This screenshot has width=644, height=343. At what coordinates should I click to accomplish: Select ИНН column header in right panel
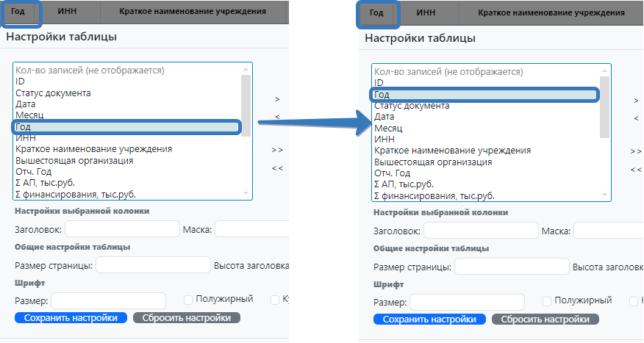[x=426, y=12]
